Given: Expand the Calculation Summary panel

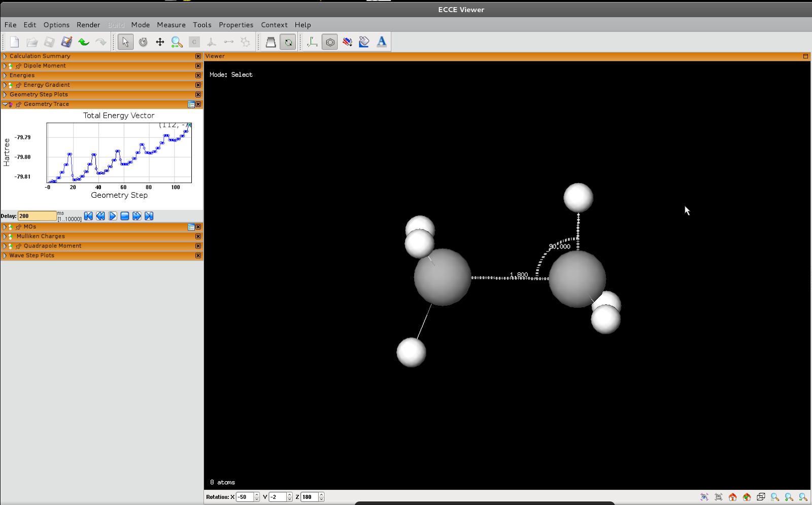Looking at the screenshot, I should click(x=5, y=56).
